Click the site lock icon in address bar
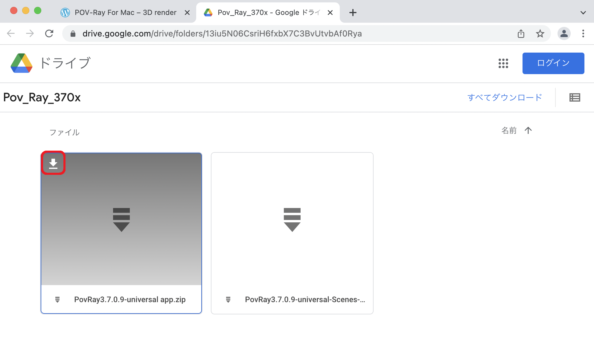Viewport: 594px width, 364px height. pyautogui.click(x=73, y=34)
